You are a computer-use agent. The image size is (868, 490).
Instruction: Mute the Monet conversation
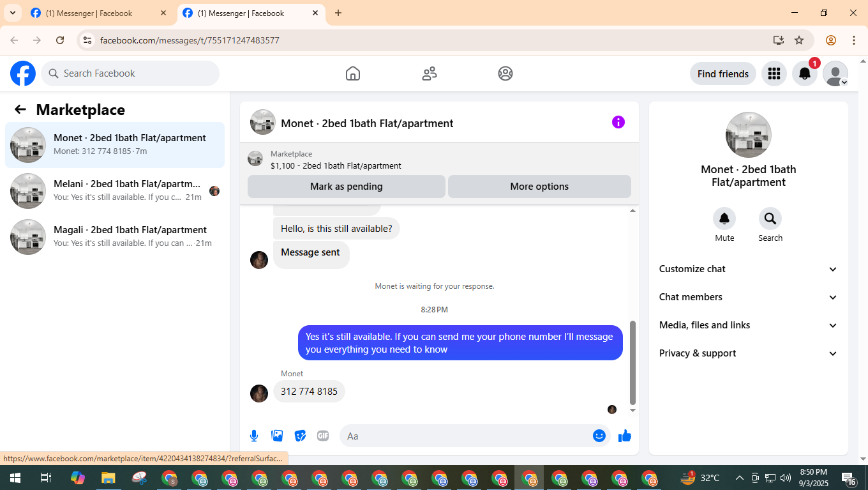724,218
